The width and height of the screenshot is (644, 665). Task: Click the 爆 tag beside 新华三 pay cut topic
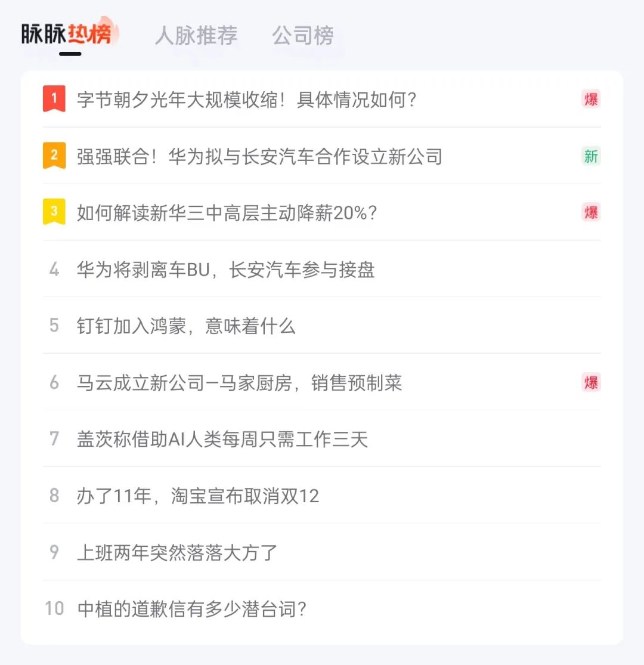point(590,212)
